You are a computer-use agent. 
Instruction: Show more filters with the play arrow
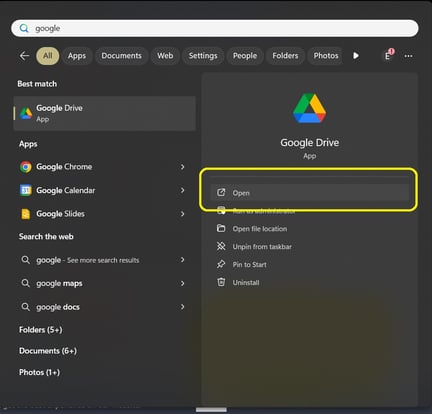356,56
